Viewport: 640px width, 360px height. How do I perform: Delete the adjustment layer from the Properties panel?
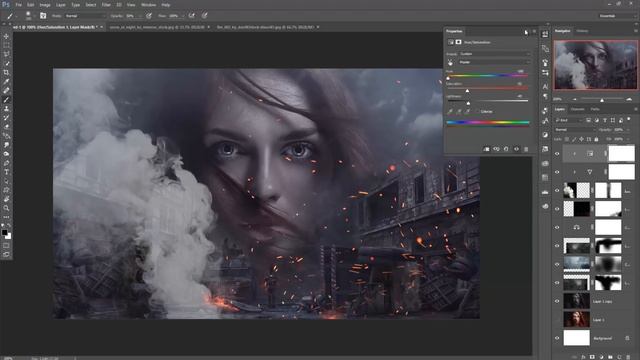pos(526,149)
